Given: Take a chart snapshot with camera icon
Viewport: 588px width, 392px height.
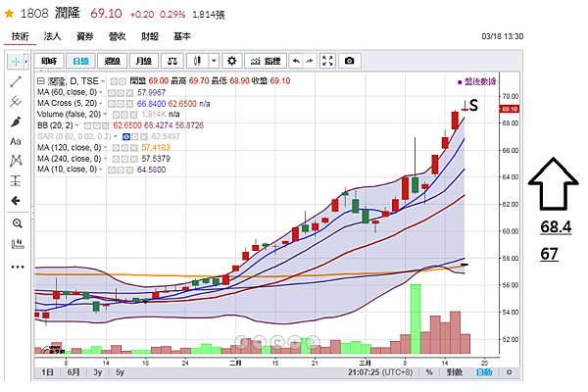Looking at the screenshot, I should tap(349, 61).
